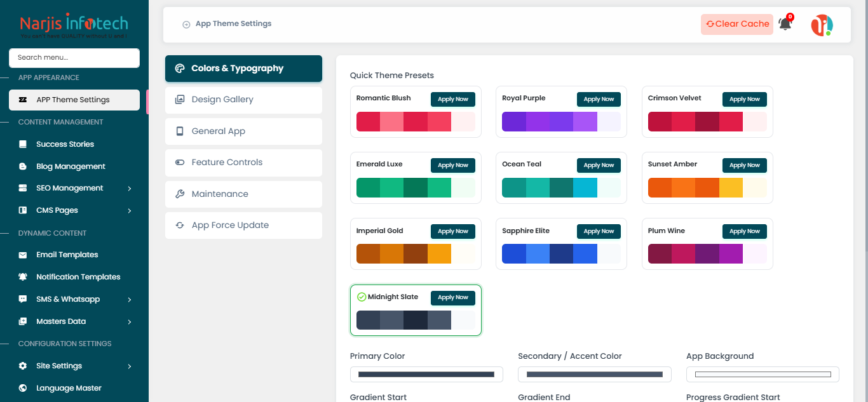Apply the Sunset Amber preset
The image size is (868, 402).
pyautogui.click(x=745, y=165)
